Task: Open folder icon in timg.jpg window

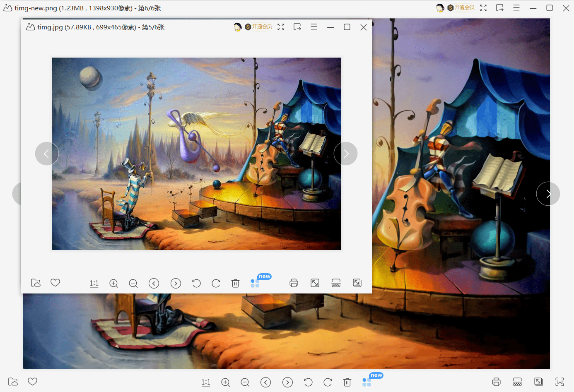Action: [x=36, y=283]
